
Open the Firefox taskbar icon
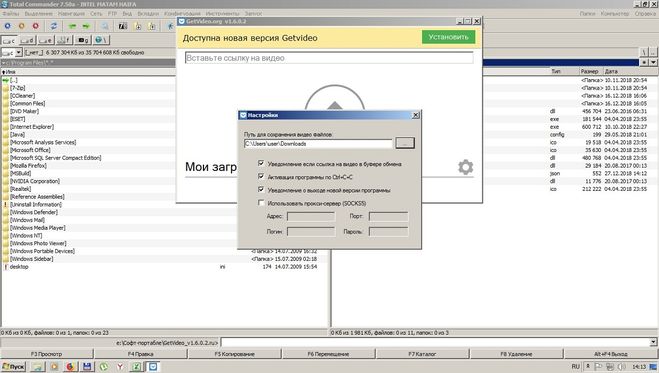tap(70, 367)
